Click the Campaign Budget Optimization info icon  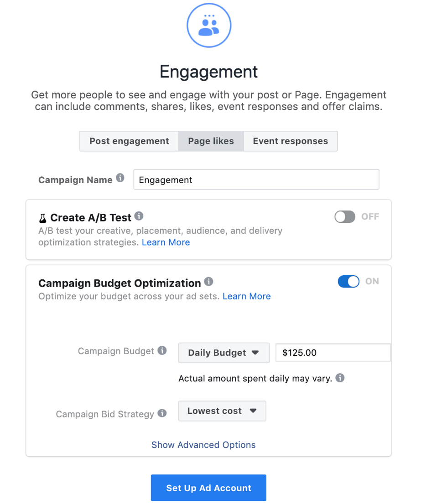tap(208, 281)
